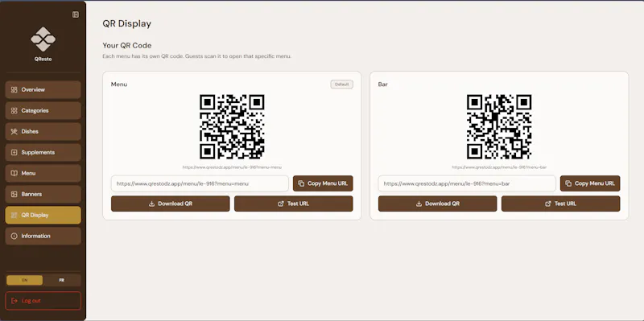The width and height of the screenshot is (644, 321).
Task: Click external-link icon on Menu card's Test URL
Action: point(281,204)
